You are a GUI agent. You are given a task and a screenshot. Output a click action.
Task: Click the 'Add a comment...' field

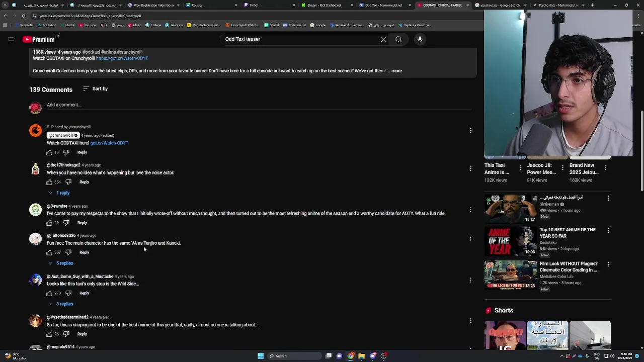(259, 105)
